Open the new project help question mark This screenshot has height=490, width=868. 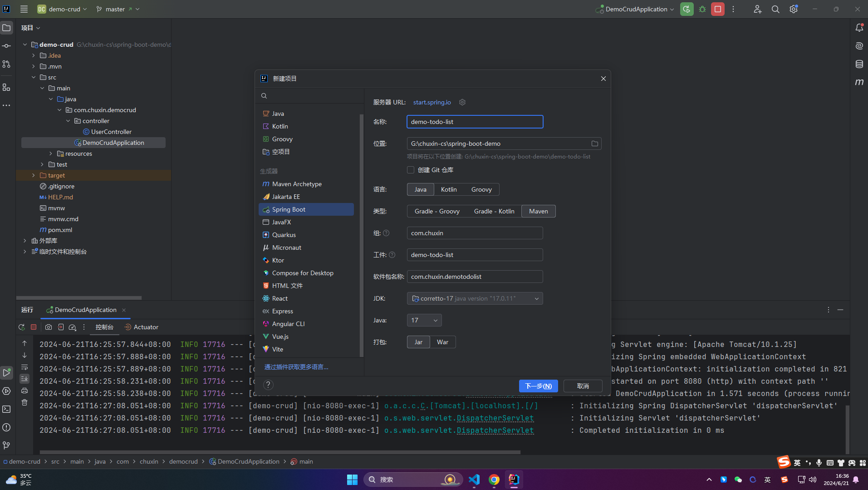point(268,385)
